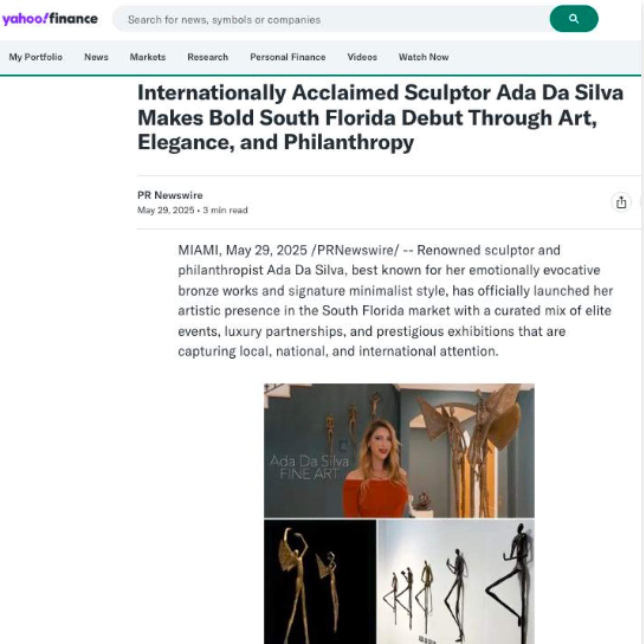Screen dimensions: 644x644
Task: Click the Yahoo Finance logo
Action: pyautogui.click(x=50, y=19)
